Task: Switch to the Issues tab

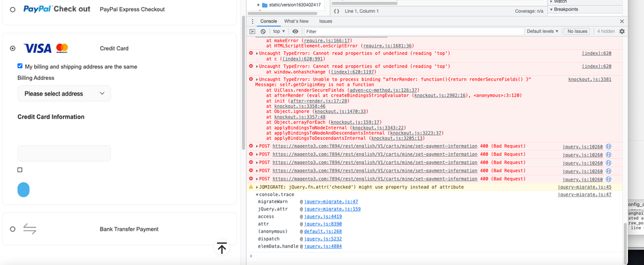Action: [326, 21]
